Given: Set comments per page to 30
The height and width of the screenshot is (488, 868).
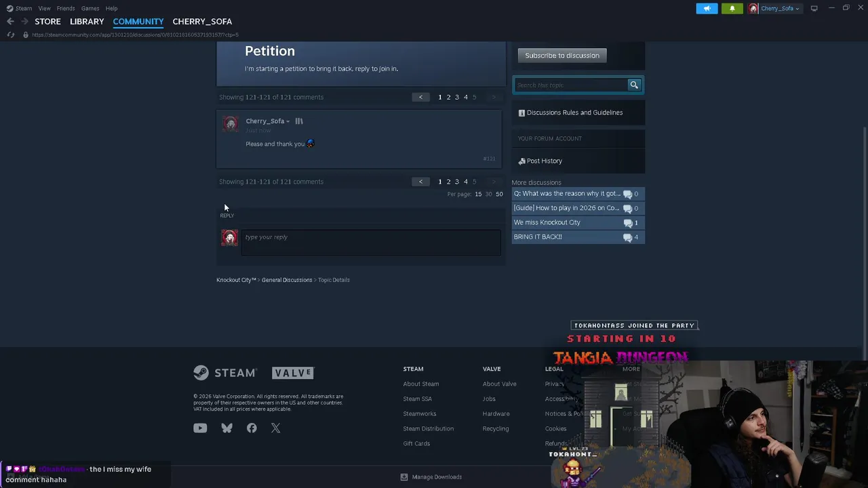Looking at the screenshot, I should [488, 195].
